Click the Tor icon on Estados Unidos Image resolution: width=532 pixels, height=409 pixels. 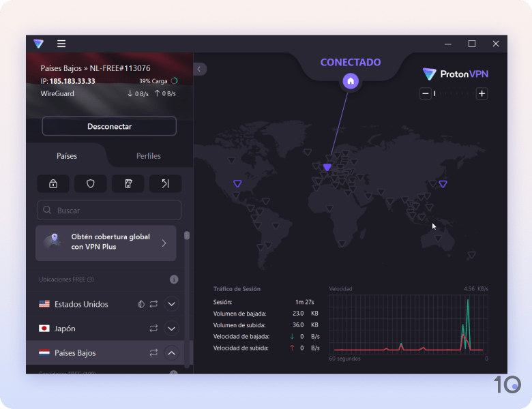pyautogui.click(x=141, y=304)
